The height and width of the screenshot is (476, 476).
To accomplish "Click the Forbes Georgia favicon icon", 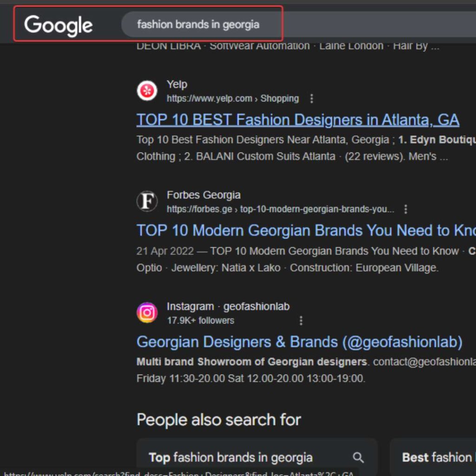I will click(x=147, y=201).
